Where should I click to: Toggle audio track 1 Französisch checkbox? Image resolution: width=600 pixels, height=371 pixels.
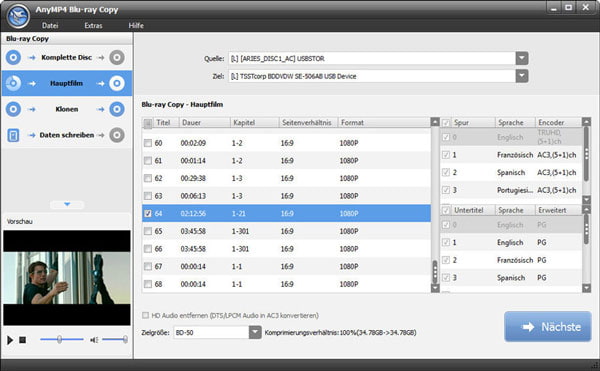pos(446,155)
